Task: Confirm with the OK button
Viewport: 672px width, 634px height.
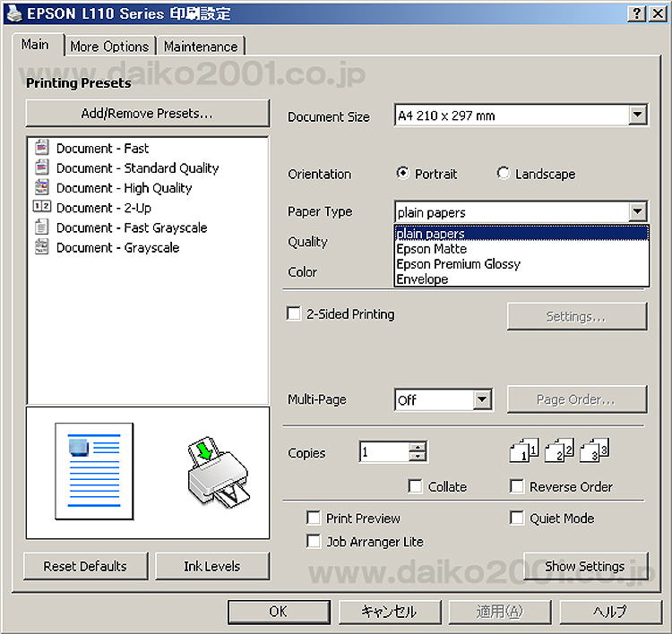Action: pos(279,612)
